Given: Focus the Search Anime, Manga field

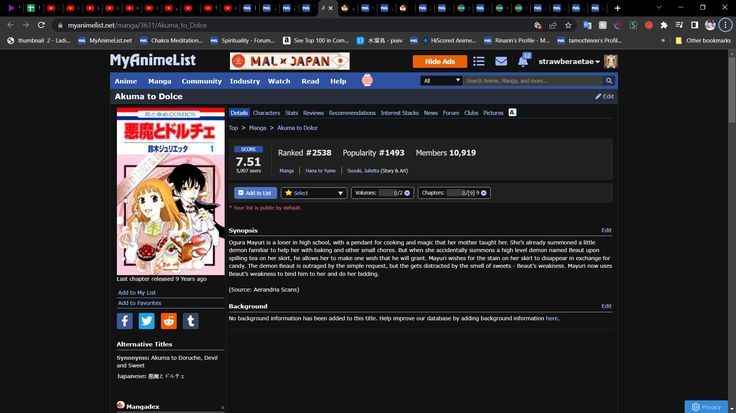Looking at the screenshot, I should 533,81.
